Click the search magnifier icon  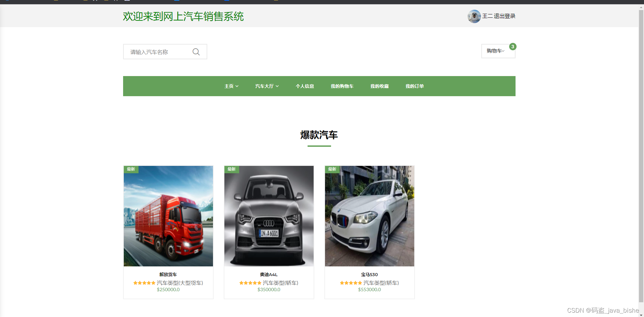[196, 52]
